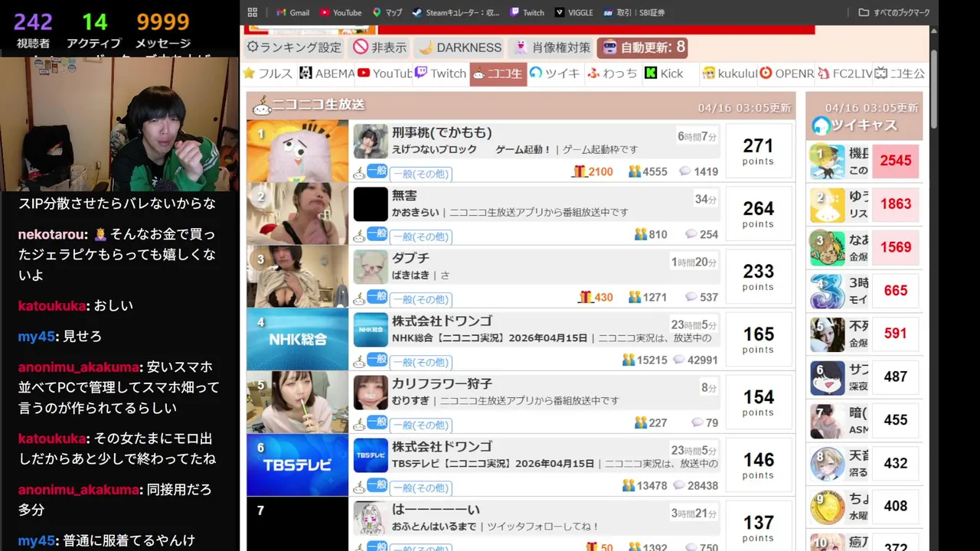Click 一般(その他) tag on 無害 row
The width and height of the screenshot is (980, 551).
(420, 236)
